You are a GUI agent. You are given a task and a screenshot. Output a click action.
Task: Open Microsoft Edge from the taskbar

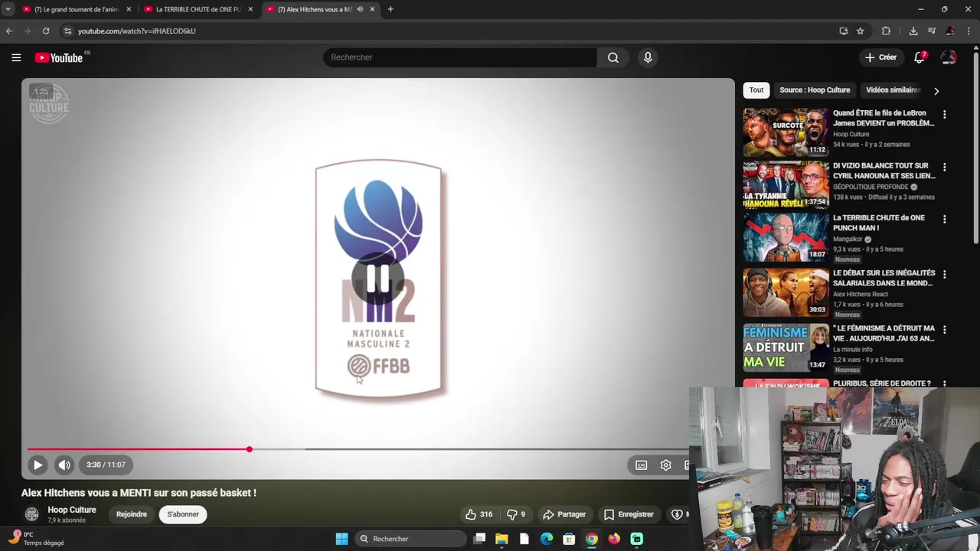click(x=547, y=539)
